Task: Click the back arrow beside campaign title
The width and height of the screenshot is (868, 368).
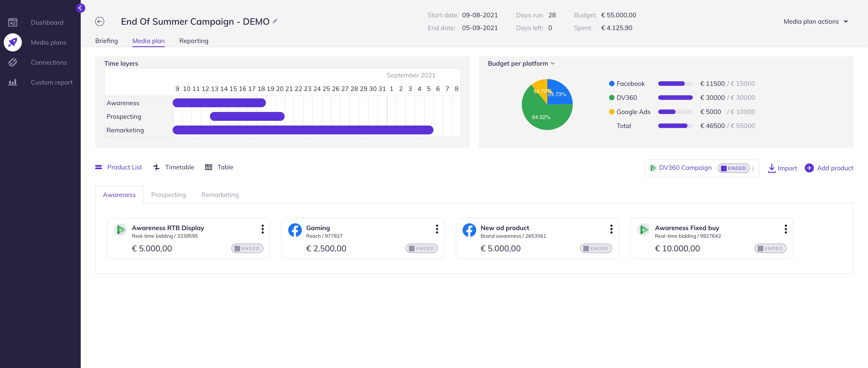Action: (99, 22)
